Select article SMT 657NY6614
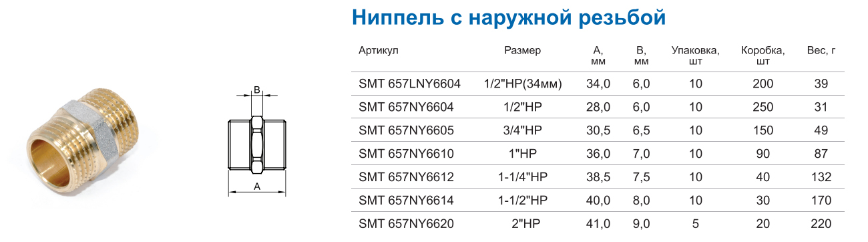This screenshot has height=242, width=868. (406, 201)
